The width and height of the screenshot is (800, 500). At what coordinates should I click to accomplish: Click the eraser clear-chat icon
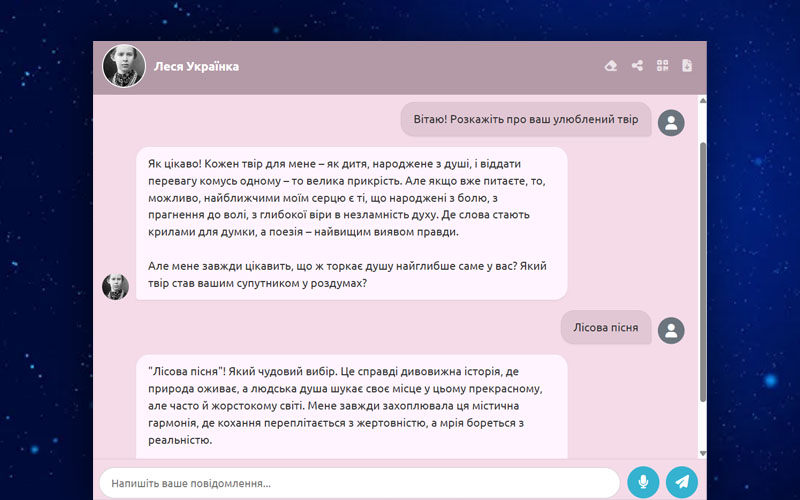click(x=611, y=66)
